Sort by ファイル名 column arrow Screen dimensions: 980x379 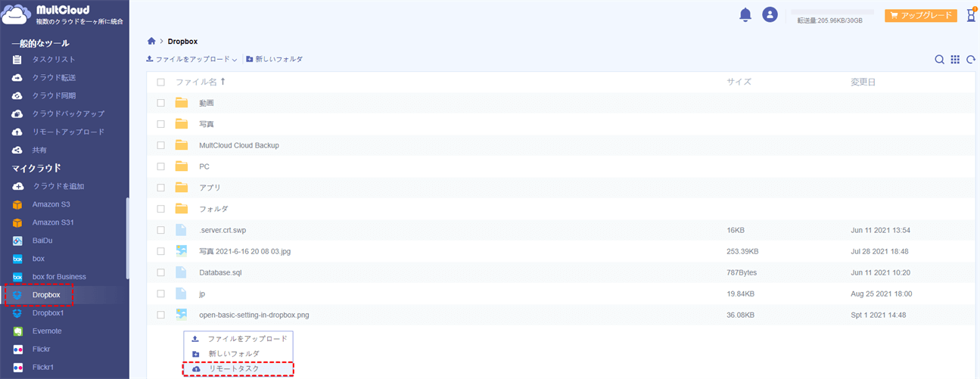pyautogui.click(x=222, y=81)
